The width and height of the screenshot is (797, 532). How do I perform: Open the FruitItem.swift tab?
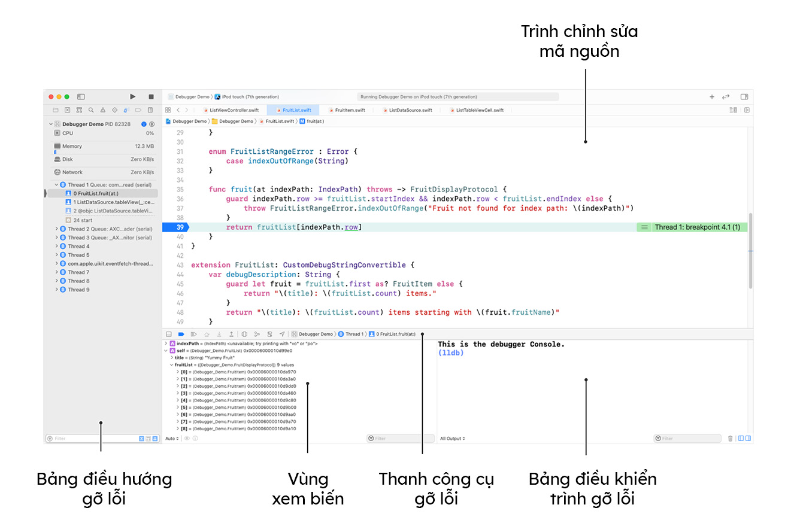point(346,110)
